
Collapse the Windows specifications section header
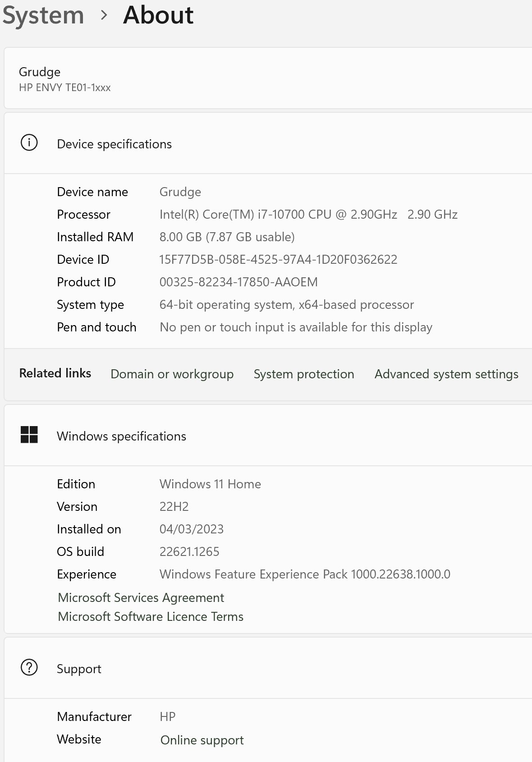(271, 436)
